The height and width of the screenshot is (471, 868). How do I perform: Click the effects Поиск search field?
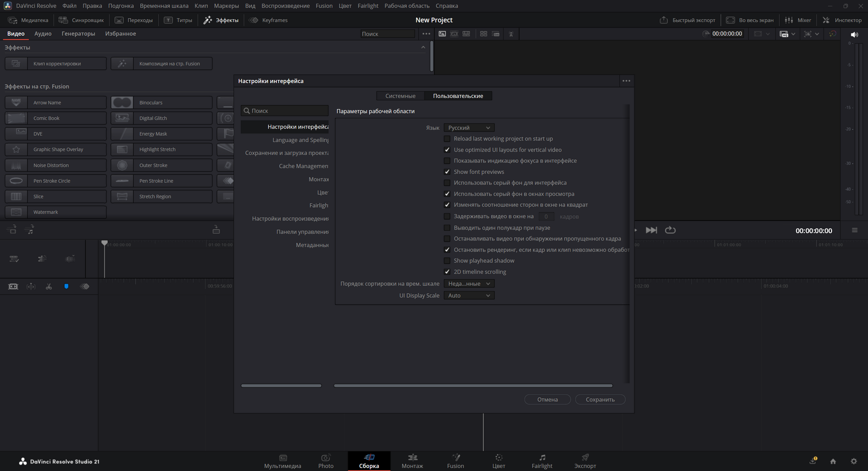click(x=388, y=34)
